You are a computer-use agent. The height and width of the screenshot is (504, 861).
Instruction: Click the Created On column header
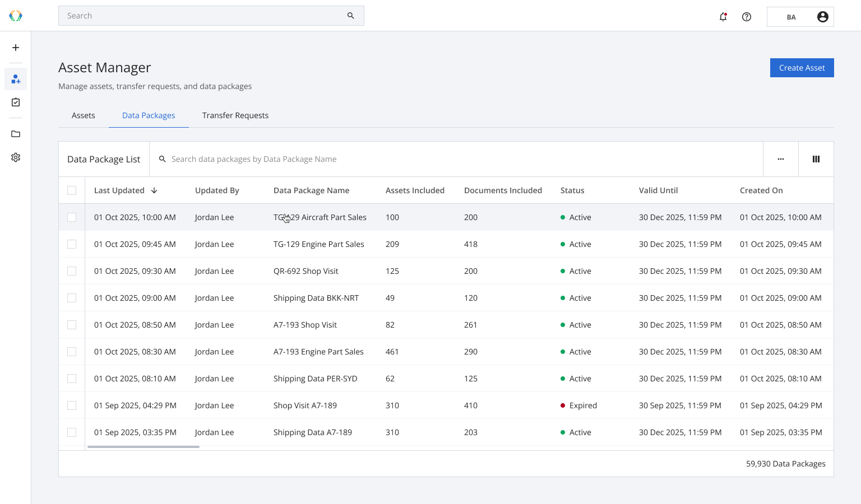tap(761, 190)
